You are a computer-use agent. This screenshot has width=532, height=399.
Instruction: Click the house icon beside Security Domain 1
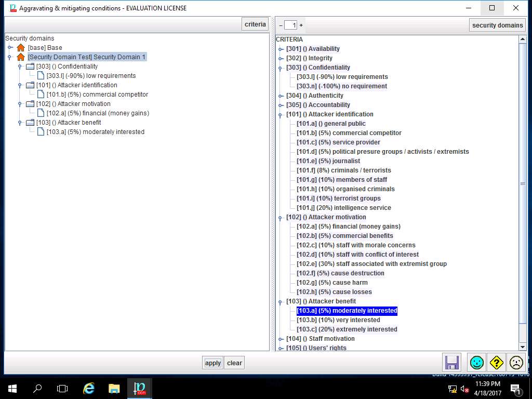[x=21, y=57]
